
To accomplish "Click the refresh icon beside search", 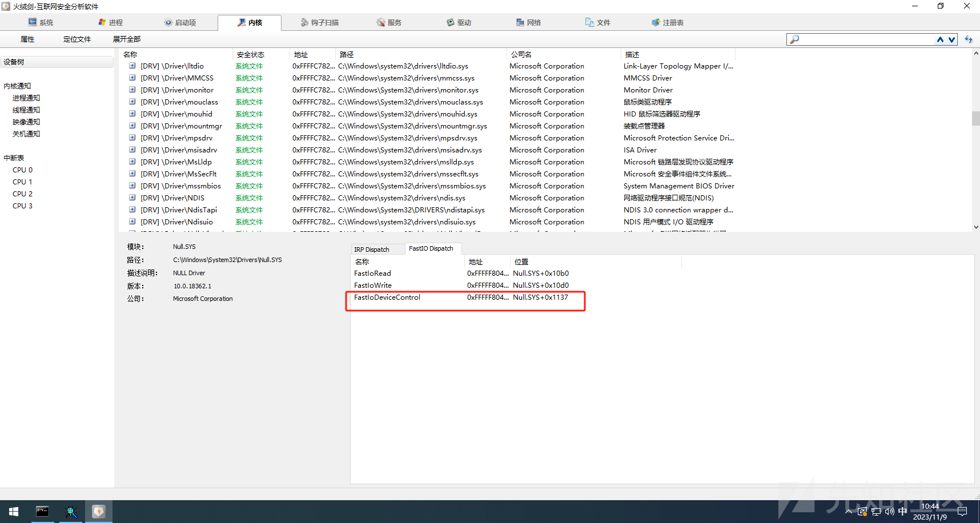I will click(969, 39).
